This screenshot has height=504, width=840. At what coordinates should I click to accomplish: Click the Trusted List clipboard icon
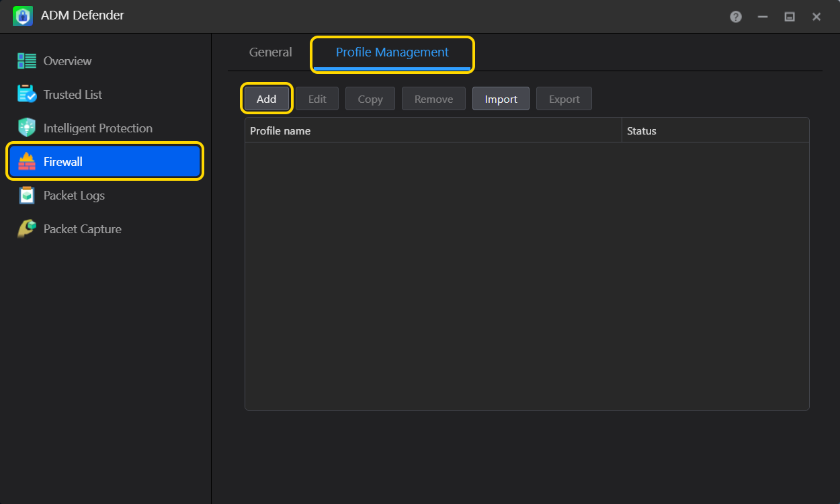tap(27, 95)
